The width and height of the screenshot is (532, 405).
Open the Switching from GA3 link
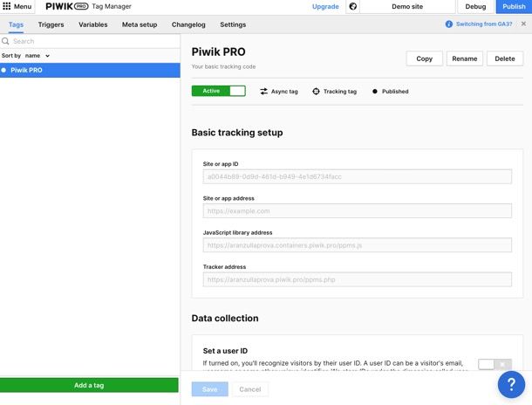[484, 24]
